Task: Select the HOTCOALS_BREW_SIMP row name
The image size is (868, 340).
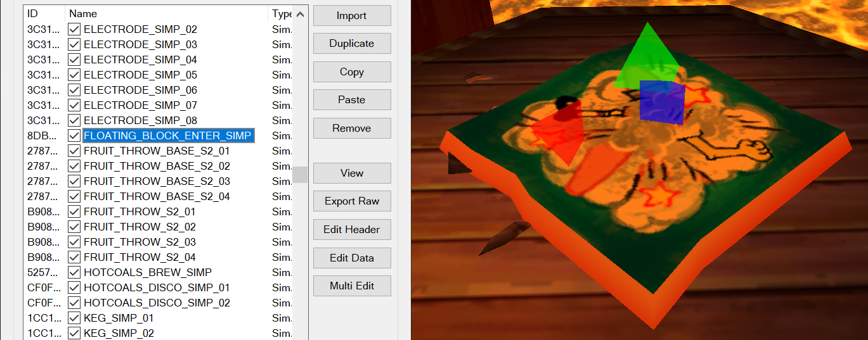Action: coord(148,272)
